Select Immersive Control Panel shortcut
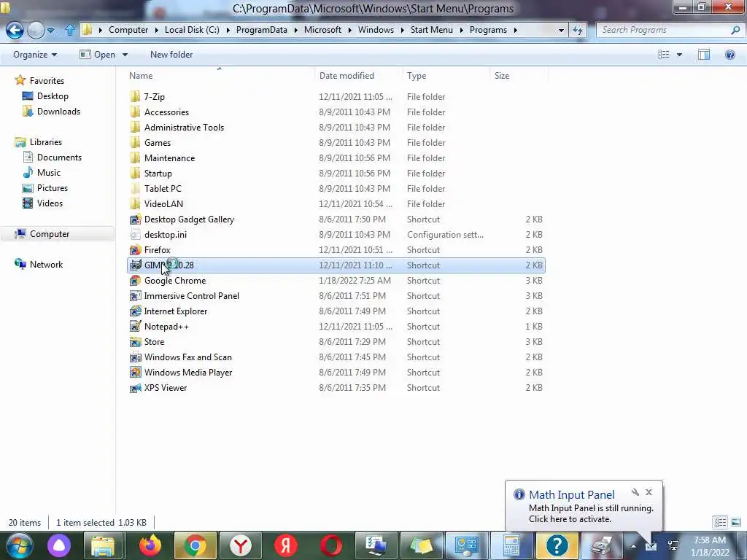 (192, 296)
